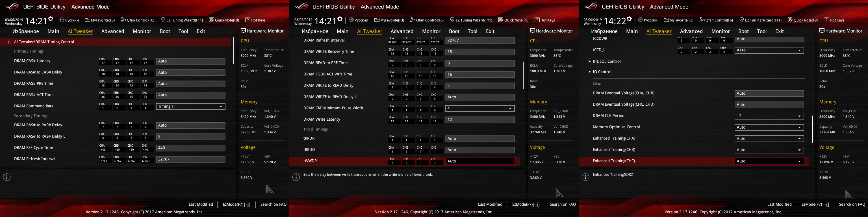Open the DRAM CKE Minimum Pulse Width dropdown
This screenshot has width=868, height=217.
coord(480,108)
